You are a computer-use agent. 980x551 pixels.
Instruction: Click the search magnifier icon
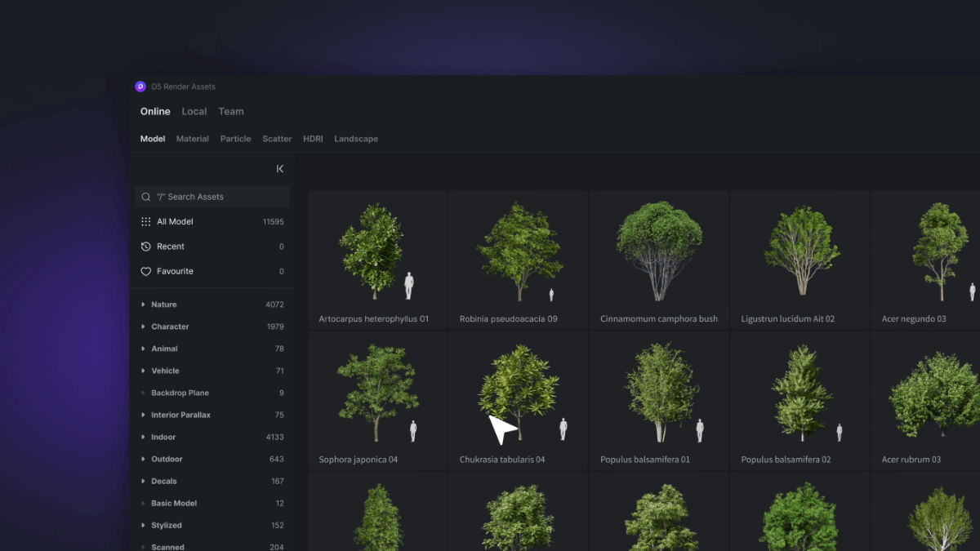[x=145, y=197]
